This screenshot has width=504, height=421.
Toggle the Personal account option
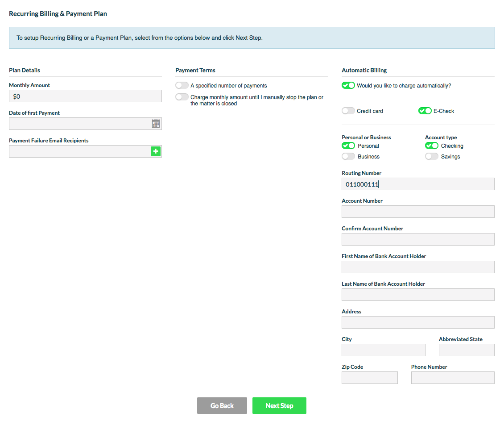[x=348, y=146]
